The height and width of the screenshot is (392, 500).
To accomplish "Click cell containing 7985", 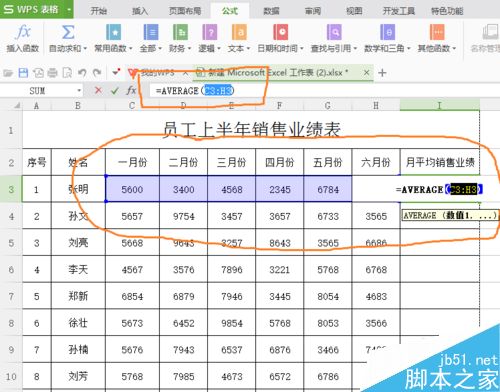I will tap(183, 376).
